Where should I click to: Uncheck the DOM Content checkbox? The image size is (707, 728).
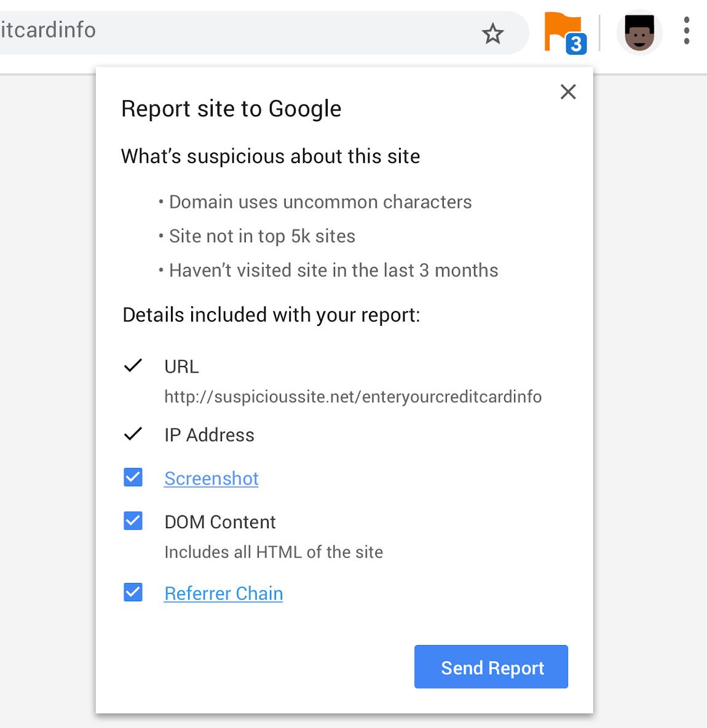click(133, 521)
